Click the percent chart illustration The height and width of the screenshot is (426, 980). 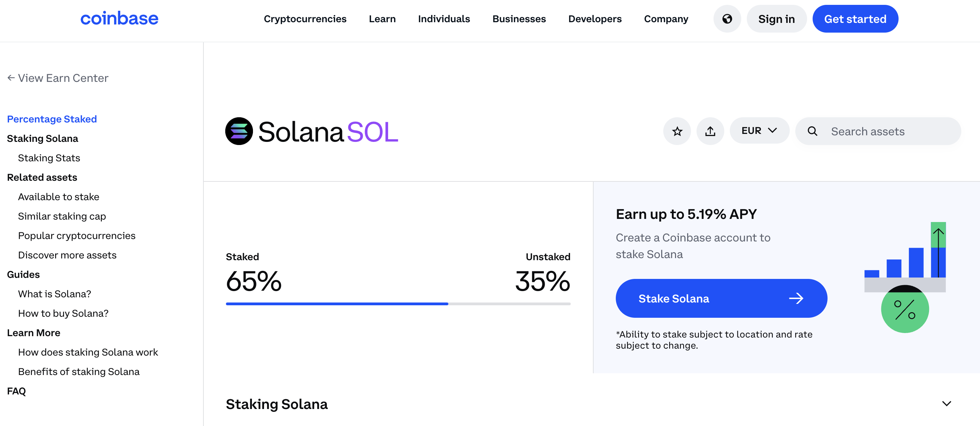click(905, 277)
